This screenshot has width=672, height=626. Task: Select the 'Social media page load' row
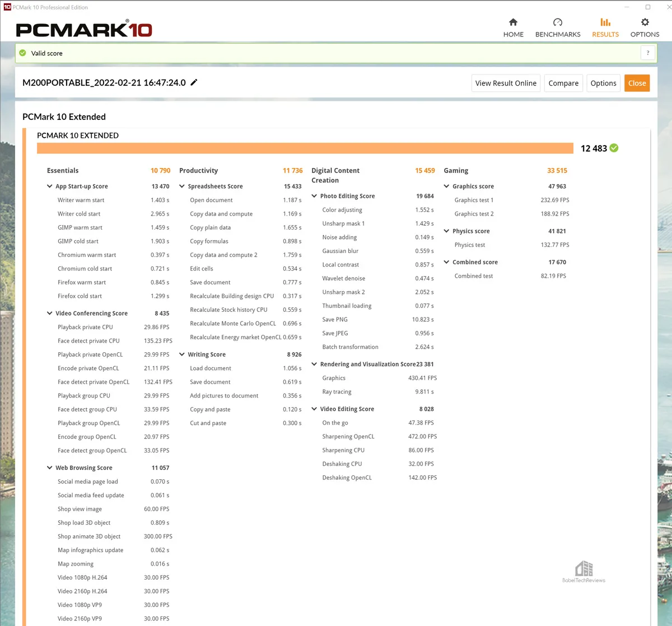(113, 482)
